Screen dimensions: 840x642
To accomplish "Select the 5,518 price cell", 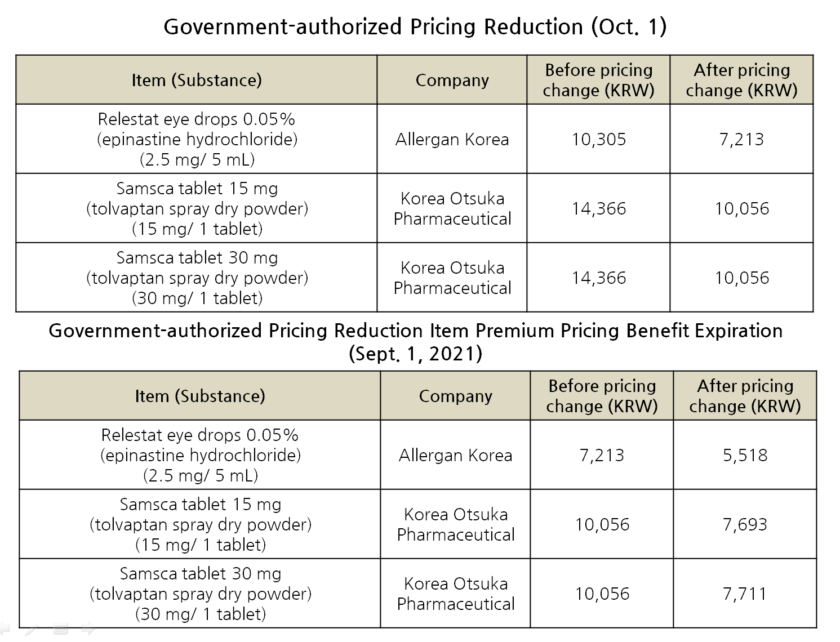I will [x=745, y=455].
